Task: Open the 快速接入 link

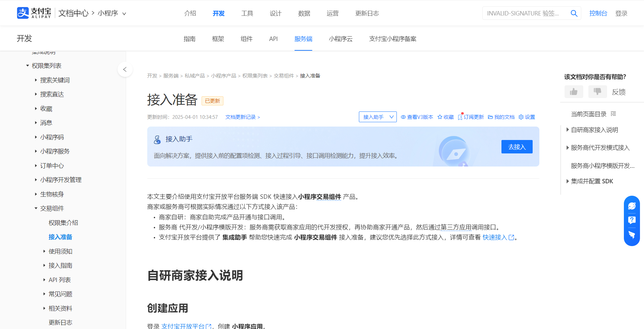Action: [498, 237]
